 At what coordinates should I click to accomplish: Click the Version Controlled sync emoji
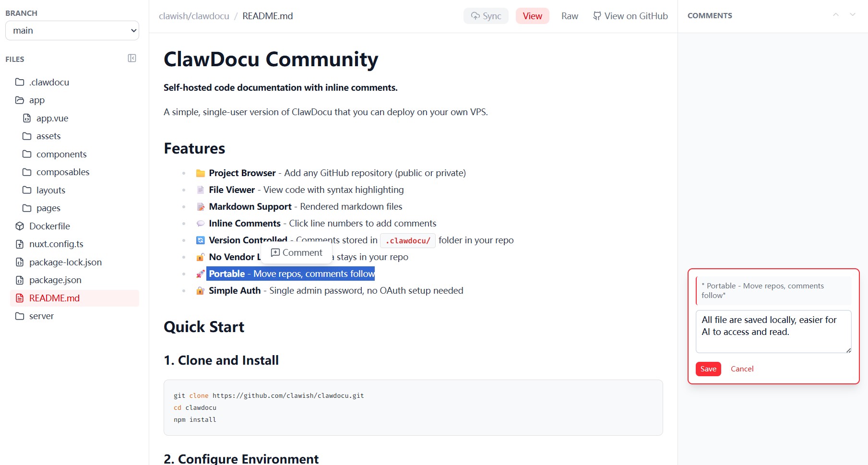click(201, 240)
